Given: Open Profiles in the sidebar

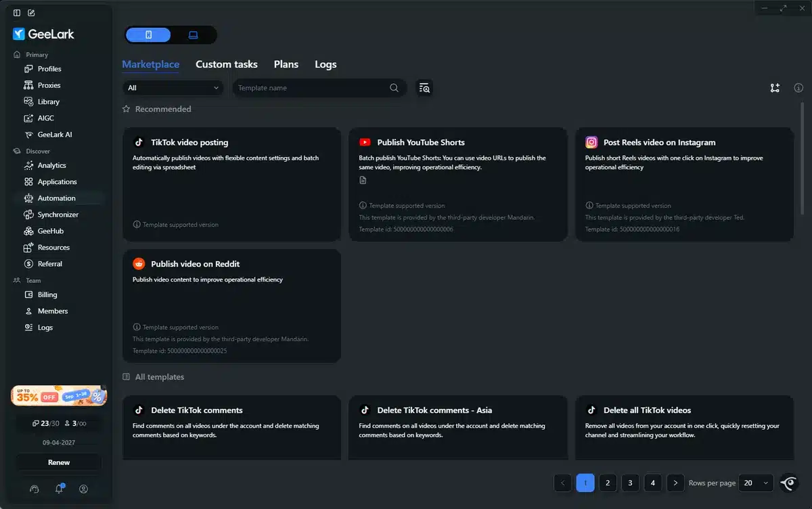Looking at the screenshot, I should (x=49, y=69).
